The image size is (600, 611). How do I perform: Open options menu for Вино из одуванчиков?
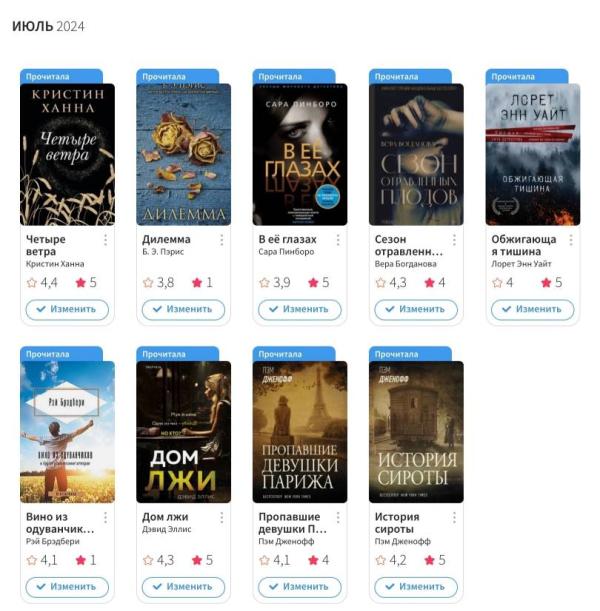tap(106, 517)
